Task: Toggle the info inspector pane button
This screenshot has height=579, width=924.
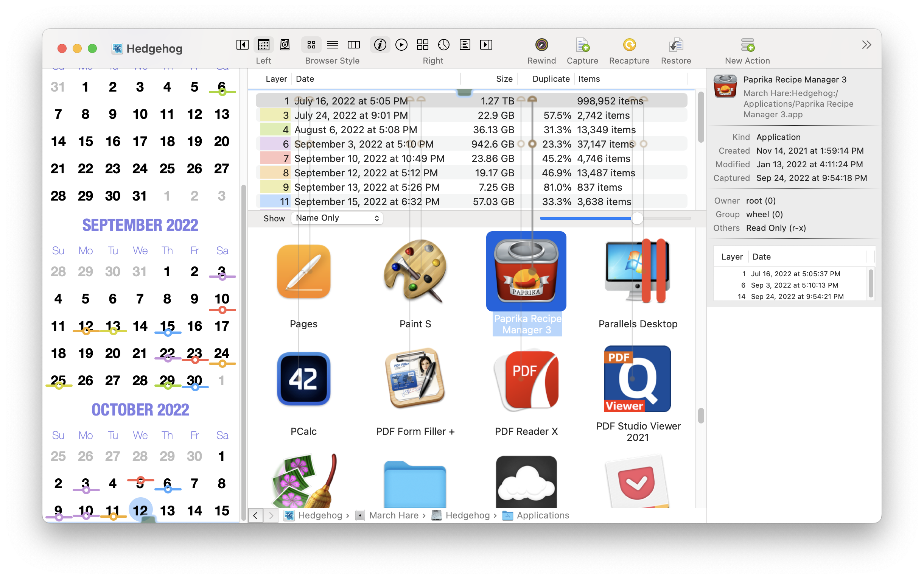Action: (x=380, y=45)
